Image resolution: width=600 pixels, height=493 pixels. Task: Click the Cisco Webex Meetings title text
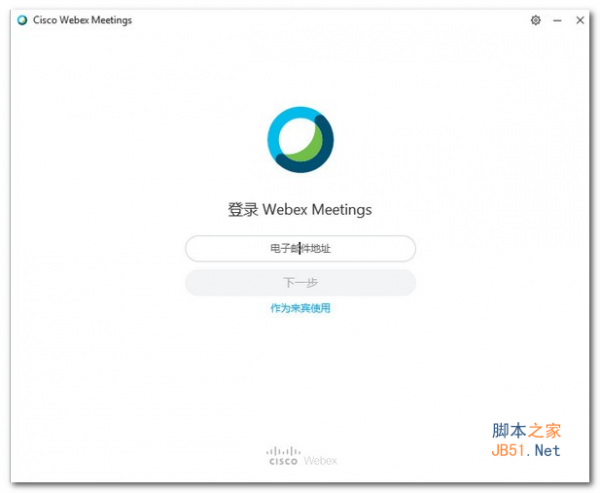coord(82,20)
